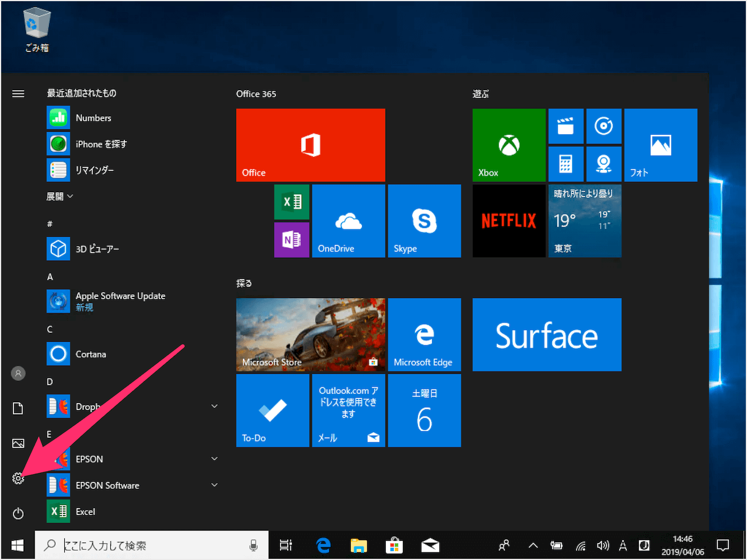Open the フォト tile
This screenshot has height=560, width=747.
661,145
